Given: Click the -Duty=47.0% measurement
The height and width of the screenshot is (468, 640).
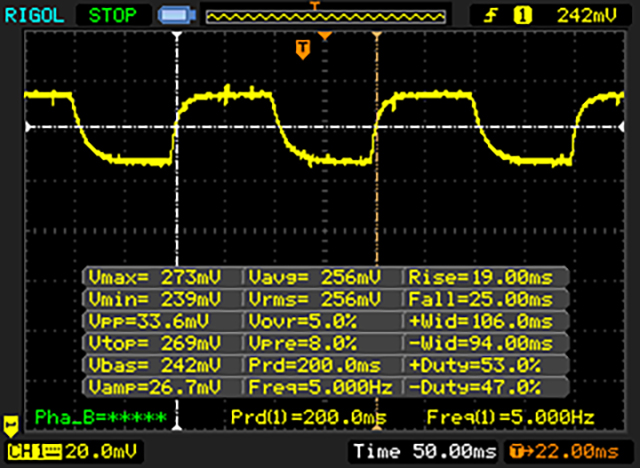Looking at the screenshot, I should pos(475,387).
